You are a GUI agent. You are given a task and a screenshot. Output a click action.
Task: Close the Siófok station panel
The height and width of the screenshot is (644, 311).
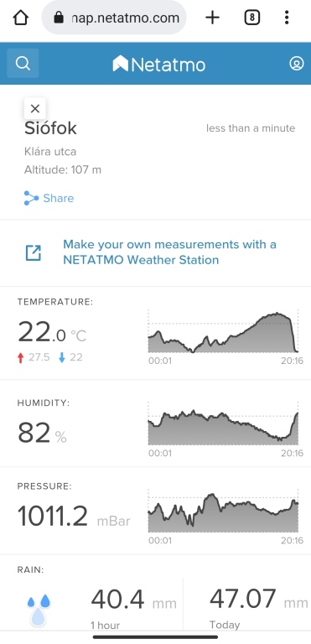coord(35,108)
